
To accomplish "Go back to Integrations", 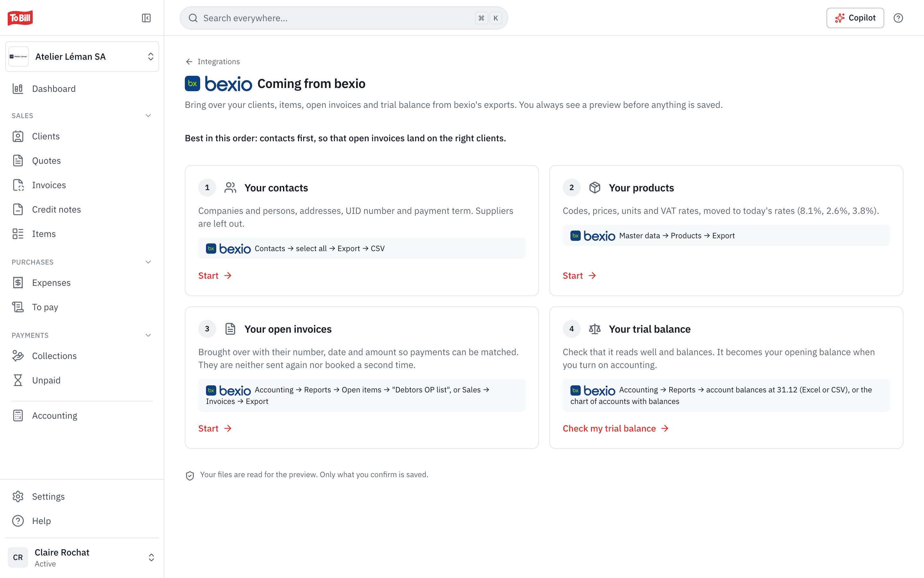I will click(x=213, y=62).
